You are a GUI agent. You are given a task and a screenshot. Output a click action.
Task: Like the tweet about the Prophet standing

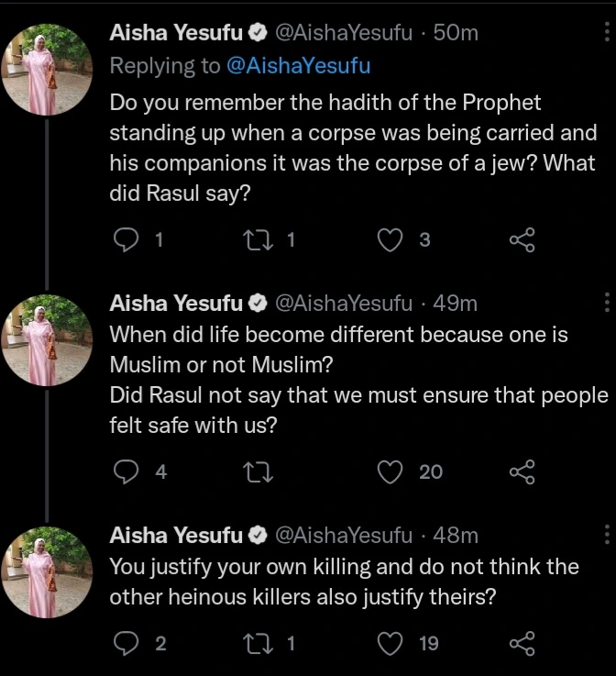391,240
